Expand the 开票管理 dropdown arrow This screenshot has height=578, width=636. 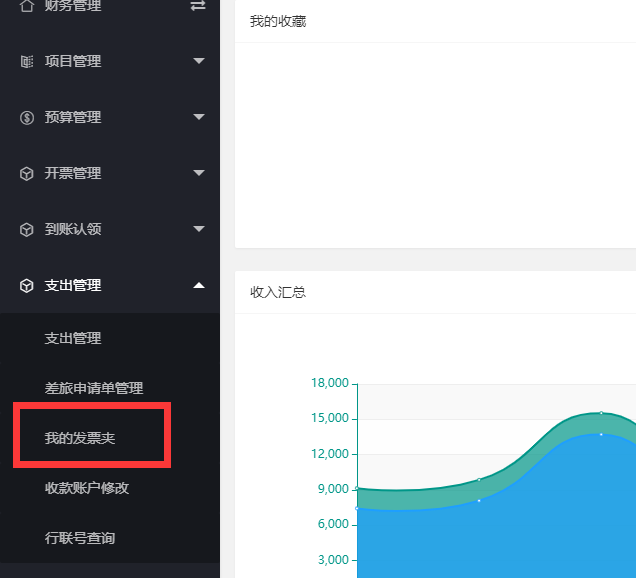tap(199, 174)
